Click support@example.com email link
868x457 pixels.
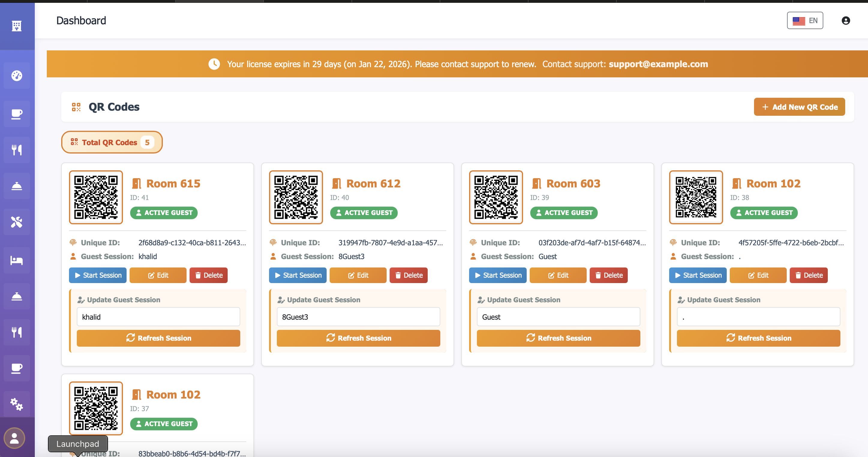coord(658,64)
